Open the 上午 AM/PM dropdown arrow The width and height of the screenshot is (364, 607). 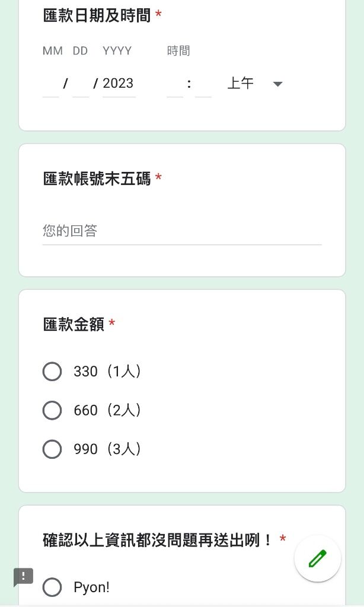tap(277, 84)
